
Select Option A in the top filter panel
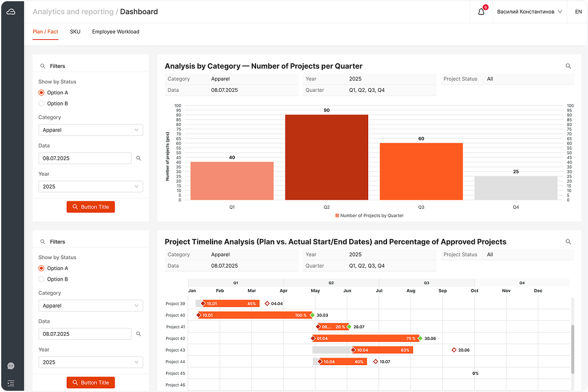click(x=42, y=92)
